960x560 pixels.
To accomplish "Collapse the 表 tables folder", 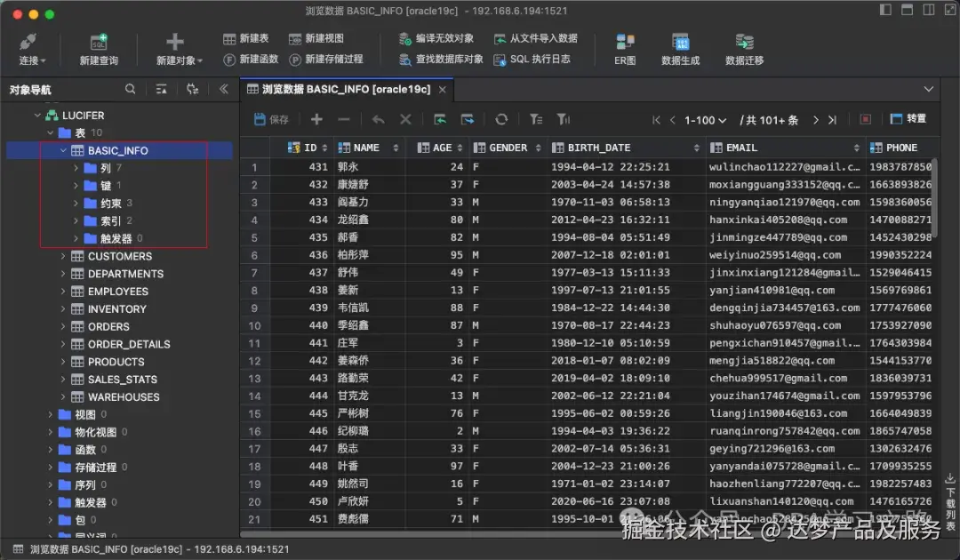I will (50, 132).
